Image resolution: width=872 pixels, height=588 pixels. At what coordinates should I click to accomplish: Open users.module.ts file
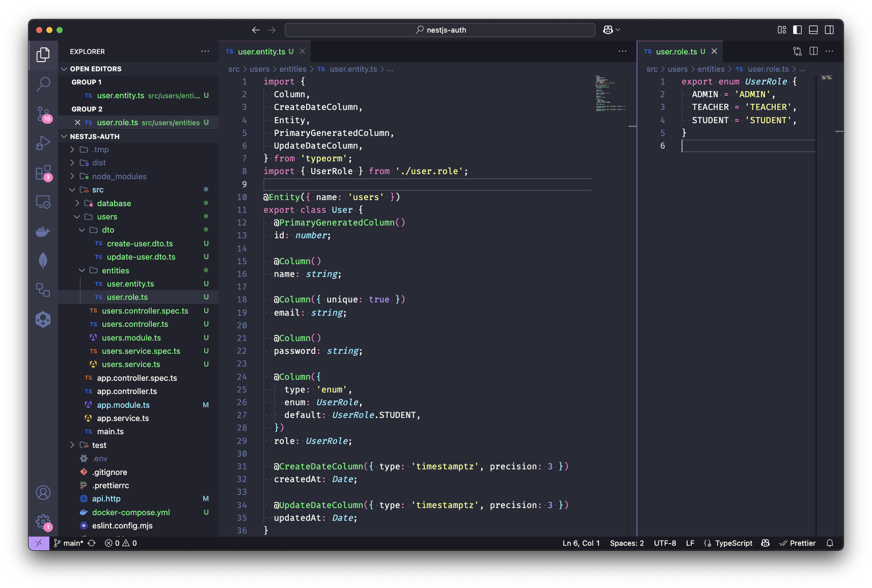(x=139, y=338)
